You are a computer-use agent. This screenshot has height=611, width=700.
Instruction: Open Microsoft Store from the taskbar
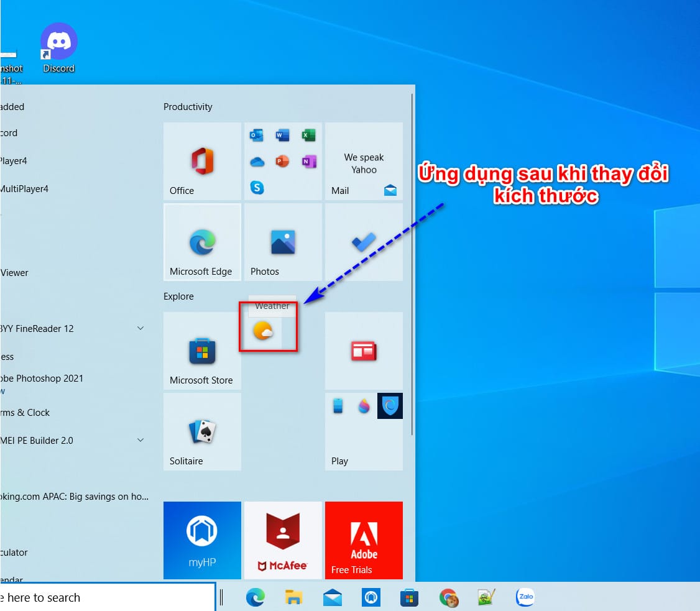click(410, 597)
